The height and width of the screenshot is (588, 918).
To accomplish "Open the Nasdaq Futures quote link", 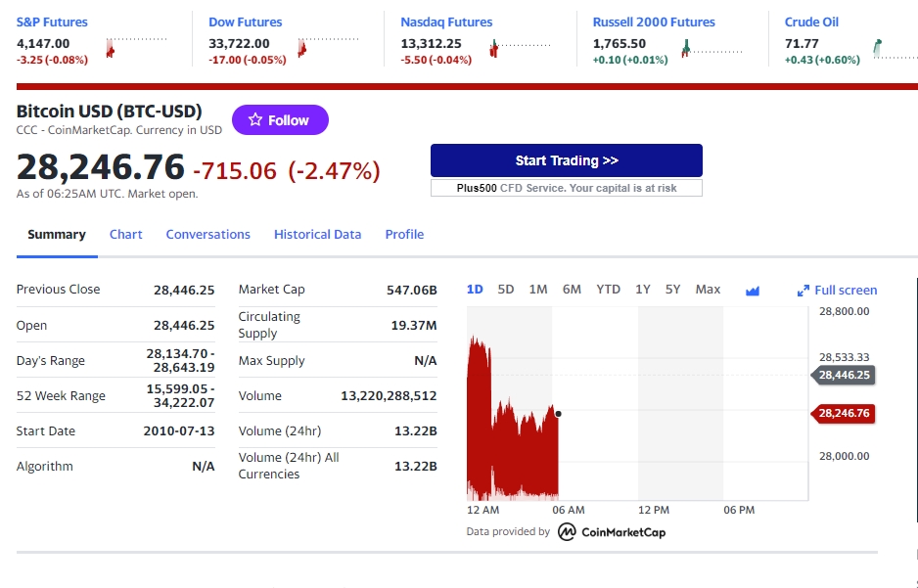I will (x=446, y=23).
